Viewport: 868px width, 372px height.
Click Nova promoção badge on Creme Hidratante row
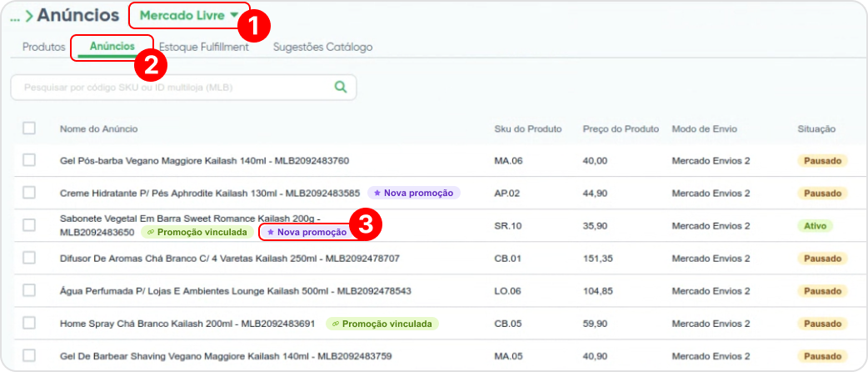tap(414, 193)
